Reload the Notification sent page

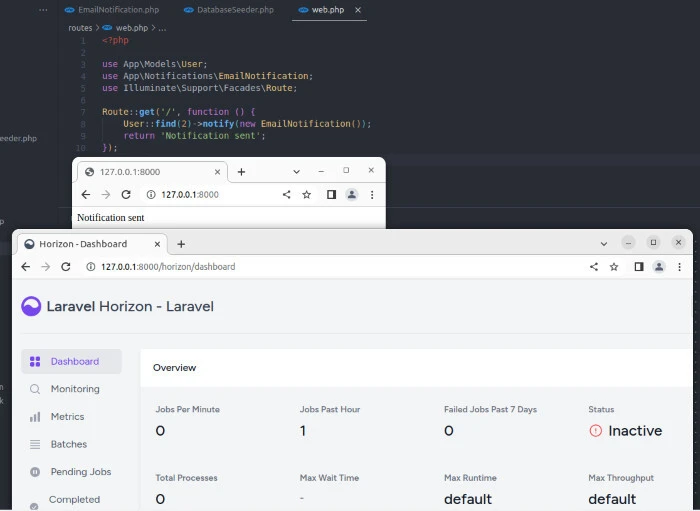[x=126, y=195]
